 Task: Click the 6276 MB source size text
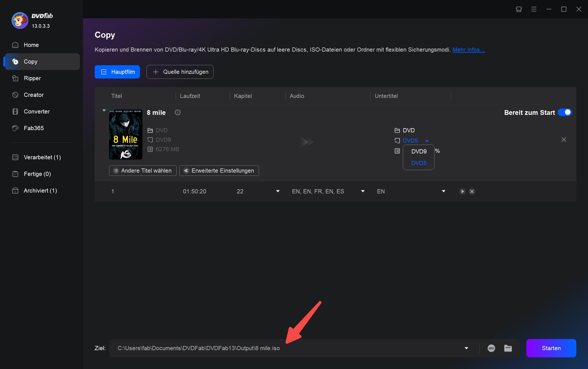pos(167,149)
